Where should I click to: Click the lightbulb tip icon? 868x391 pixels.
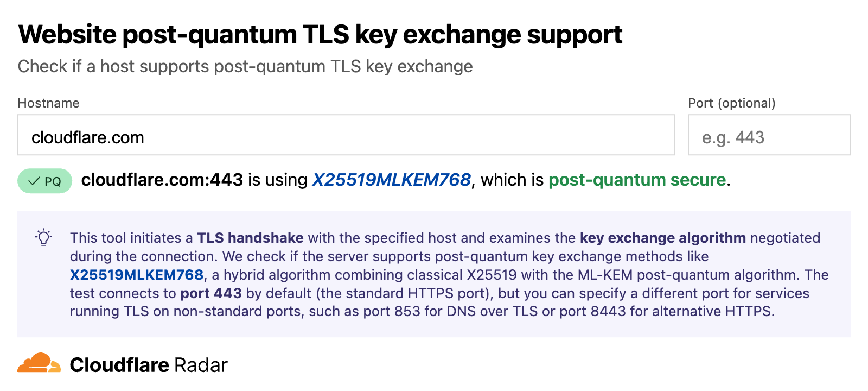pos(44,238)
